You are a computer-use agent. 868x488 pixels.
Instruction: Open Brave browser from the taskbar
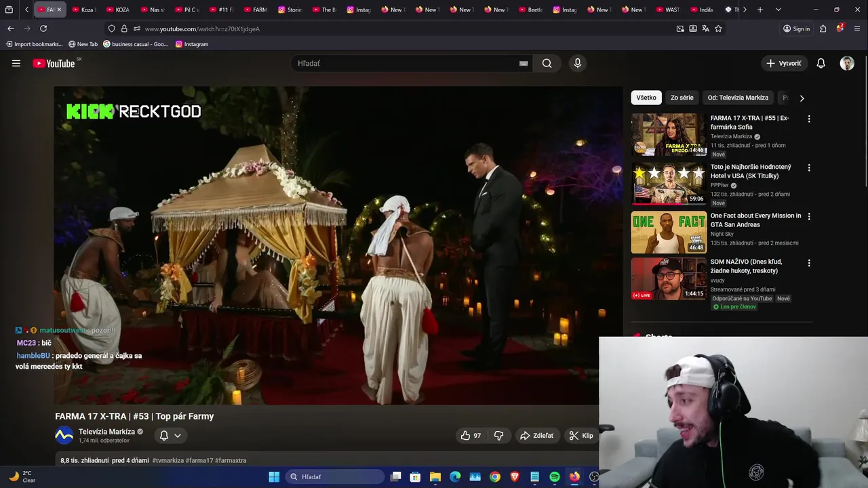point(515,476)
